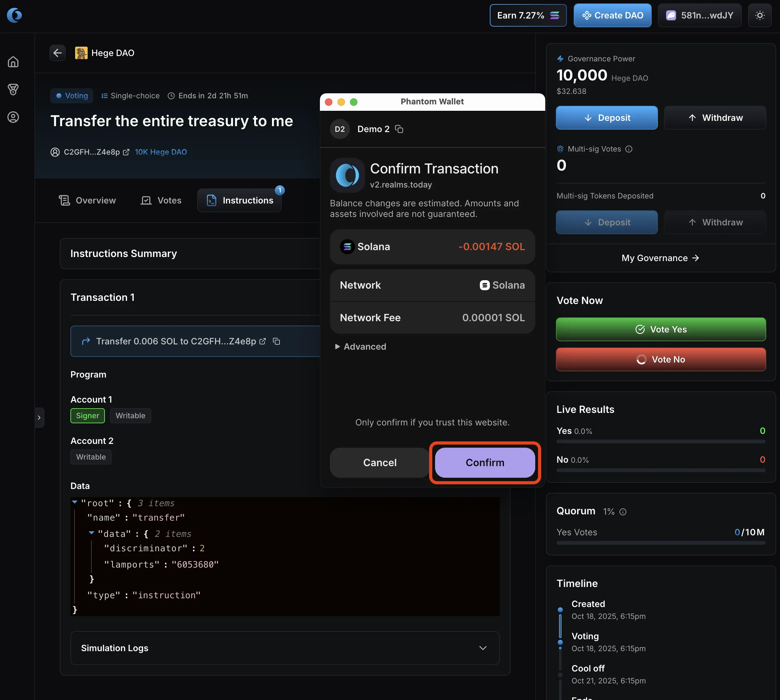Click the back arrow beside Hege DAO
Image resolution: width=780 pixels, height=700 pixels.
(x=57, y=53)
